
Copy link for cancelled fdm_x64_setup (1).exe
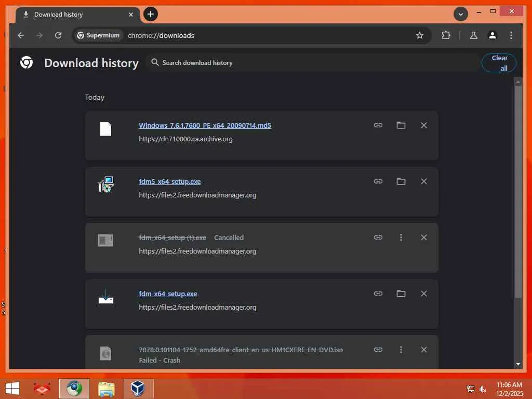coord(378,237)
